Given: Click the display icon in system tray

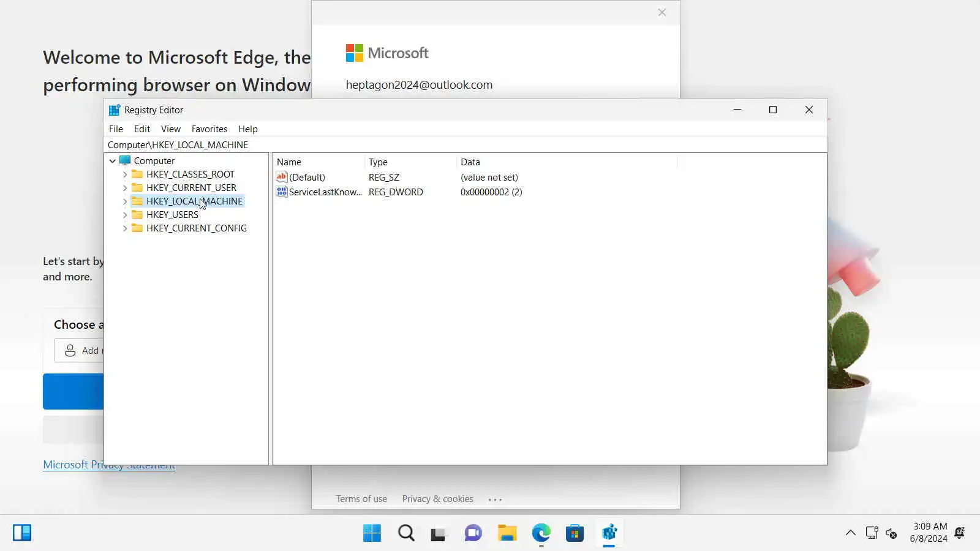Looking at the screenshot, I should pos(872,533).
